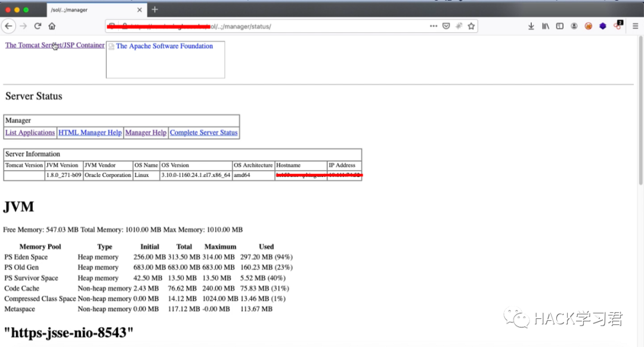Click the 297.20 MB (94%) used value
The width and height of the screenshot is (644, 347).
point(267,257)
